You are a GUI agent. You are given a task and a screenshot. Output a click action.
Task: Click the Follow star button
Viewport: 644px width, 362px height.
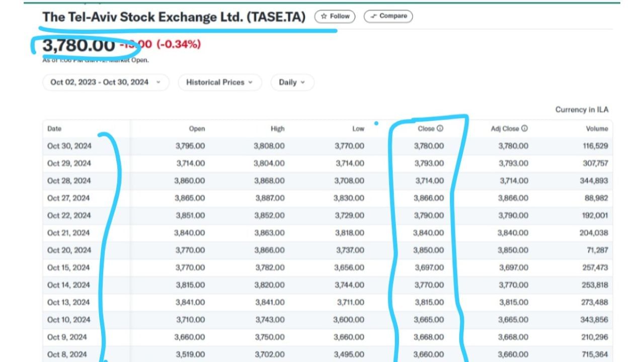pos(335,17)
